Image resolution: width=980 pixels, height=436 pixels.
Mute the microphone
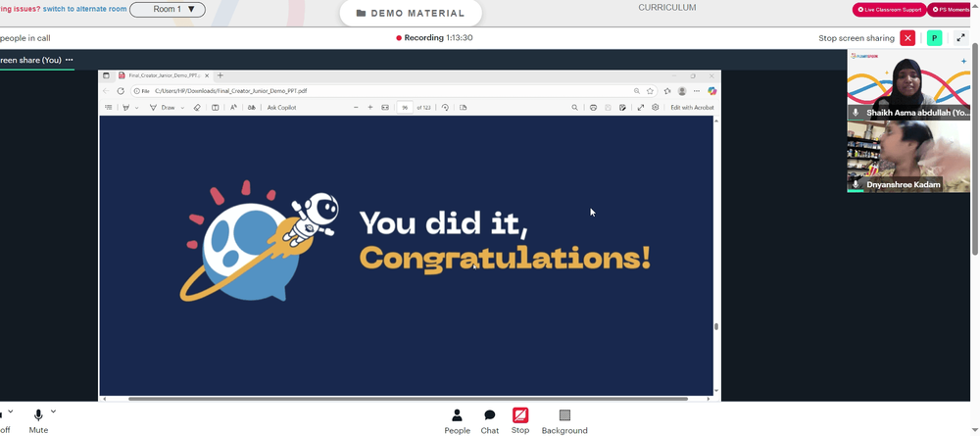pyautogui.click(x=38, y=420)
